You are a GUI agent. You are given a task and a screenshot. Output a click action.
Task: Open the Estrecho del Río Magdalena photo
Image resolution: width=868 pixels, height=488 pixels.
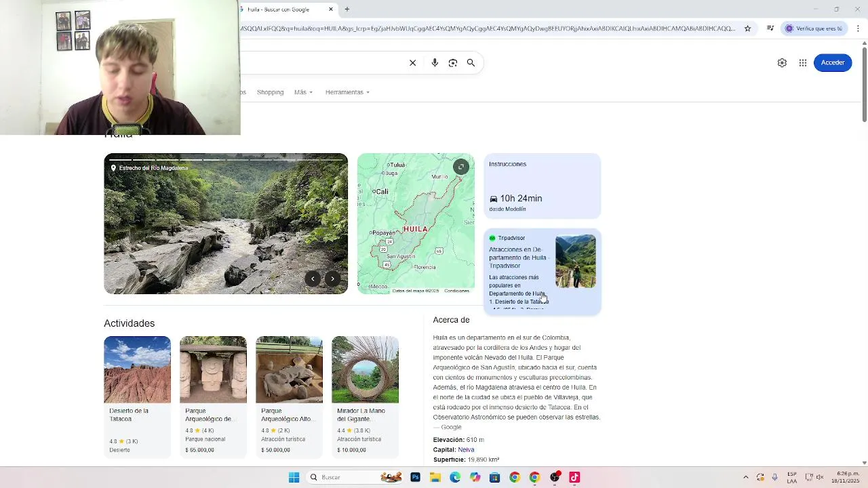[226, 224]
